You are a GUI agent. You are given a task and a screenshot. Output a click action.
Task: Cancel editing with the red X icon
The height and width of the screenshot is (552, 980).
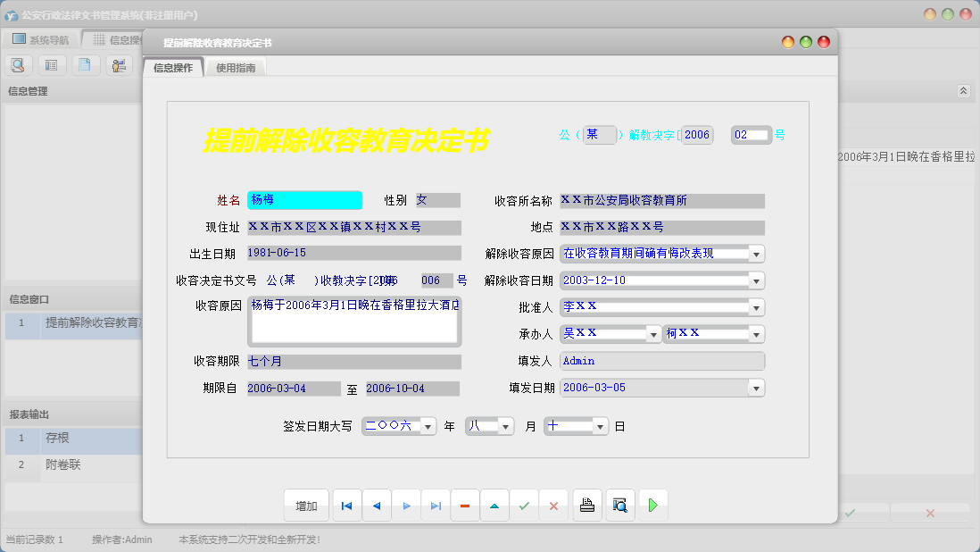tap(553, 506)
